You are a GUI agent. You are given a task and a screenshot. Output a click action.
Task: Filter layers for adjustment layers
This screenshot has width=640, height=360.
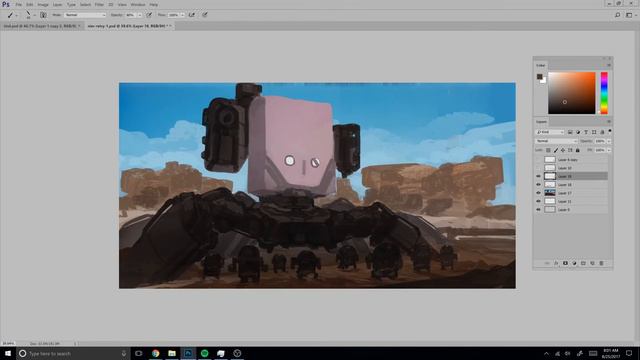578,132
